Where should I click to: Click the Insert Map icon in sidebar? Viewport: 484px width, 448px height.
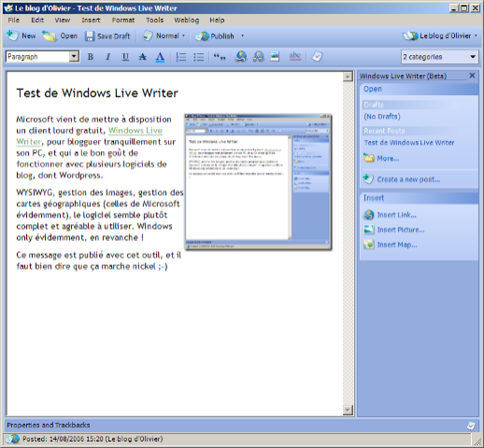coord(369,245)
